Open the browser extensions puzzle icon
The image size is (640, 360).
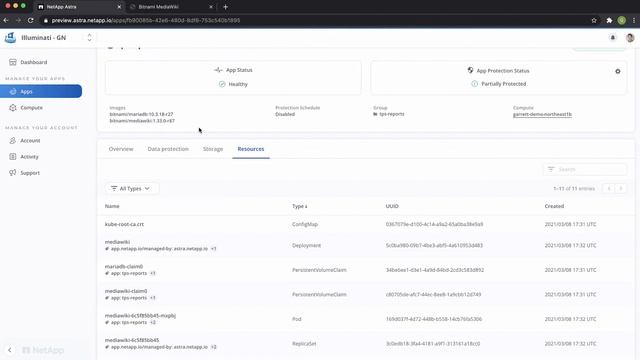[x=609, y=20]
